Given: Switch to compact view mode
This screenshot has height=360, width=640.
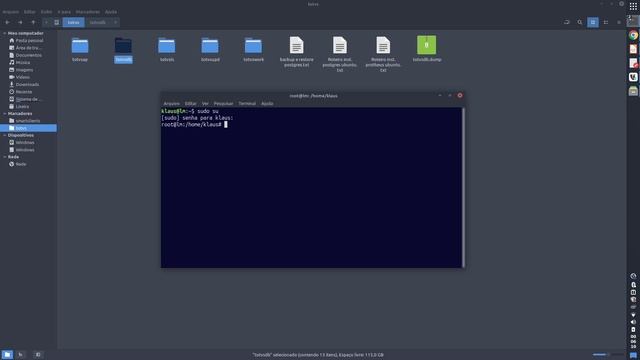Looking at the screenshot, I should coord(619,22).
